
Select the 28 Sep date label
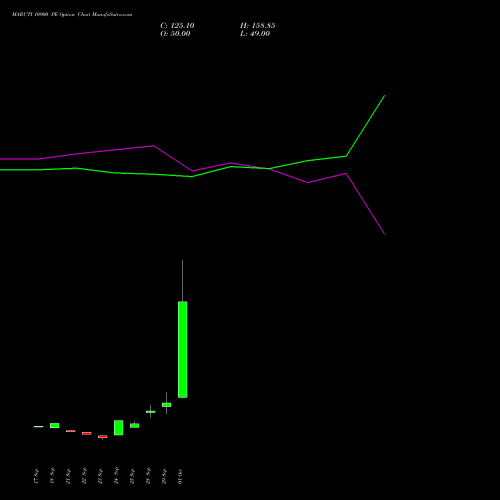pyautogui.click(x=148, y=476)
